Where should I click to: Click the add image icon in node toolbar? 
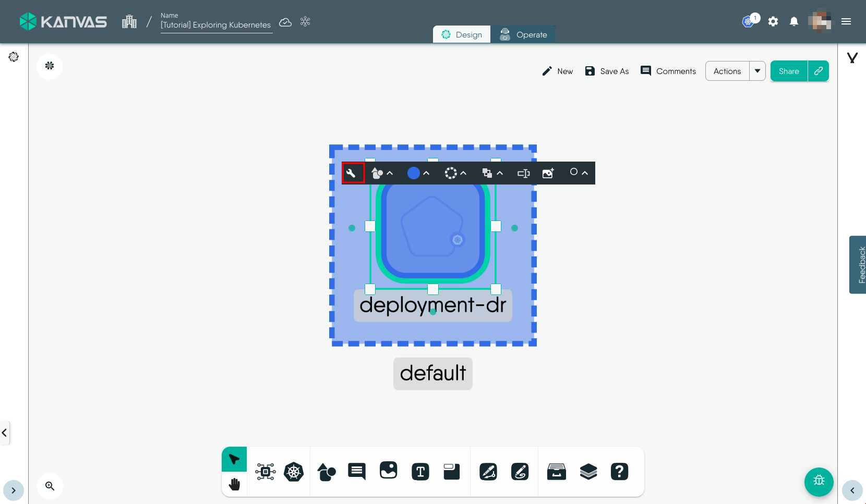coord(548,173)
